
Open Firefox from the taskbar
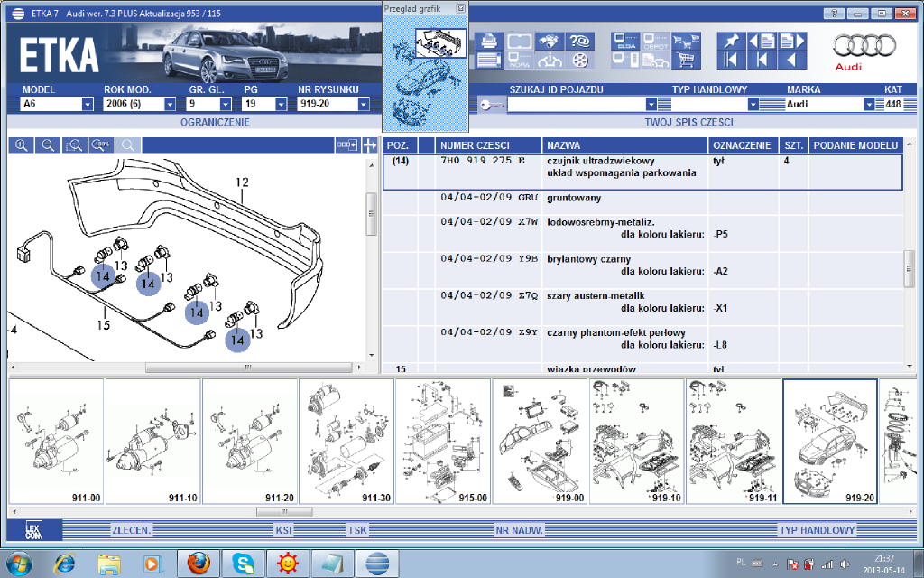199,564
